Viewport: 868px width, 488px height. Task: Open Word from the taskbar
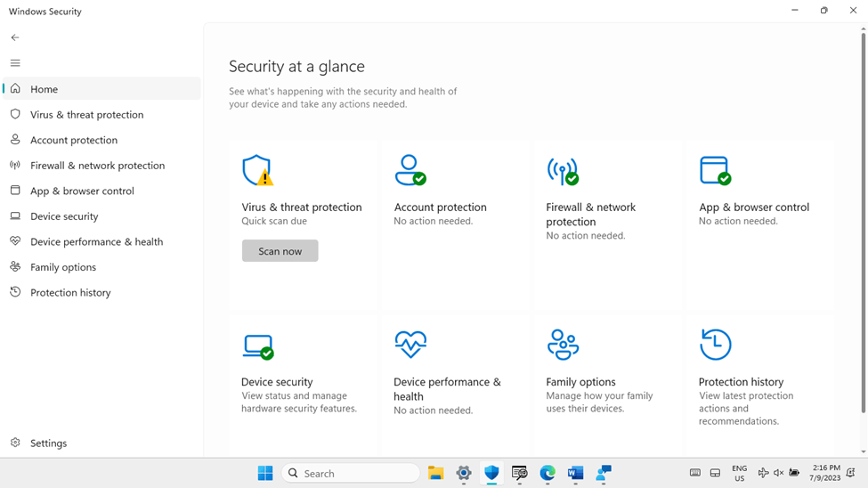575,473
